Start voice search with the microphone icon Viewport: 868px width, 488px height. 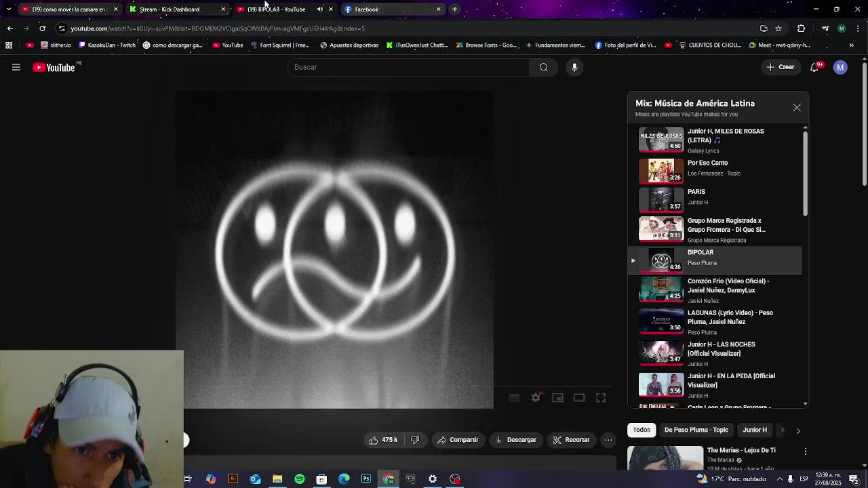coord(574,67)
